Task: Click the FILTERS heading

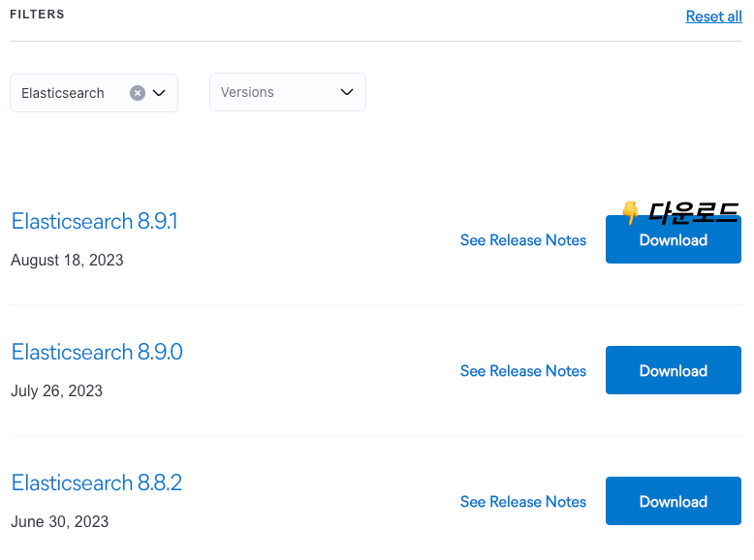Action: [x=37, y=15]
